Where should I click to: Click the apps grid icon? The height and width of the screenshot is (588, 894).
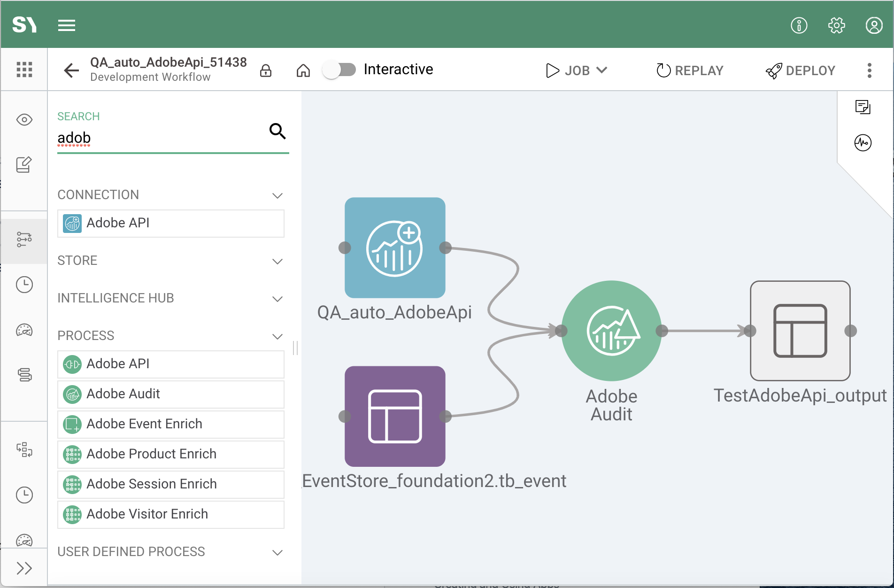tap(24, 70)
